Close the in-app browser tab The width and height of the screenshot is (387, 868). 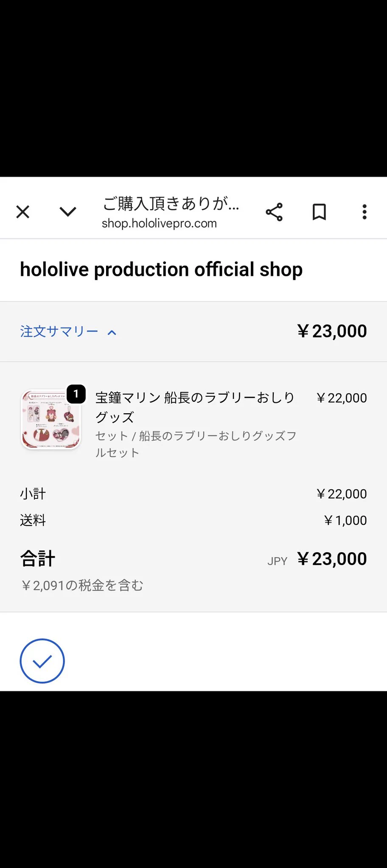[23, 212]
